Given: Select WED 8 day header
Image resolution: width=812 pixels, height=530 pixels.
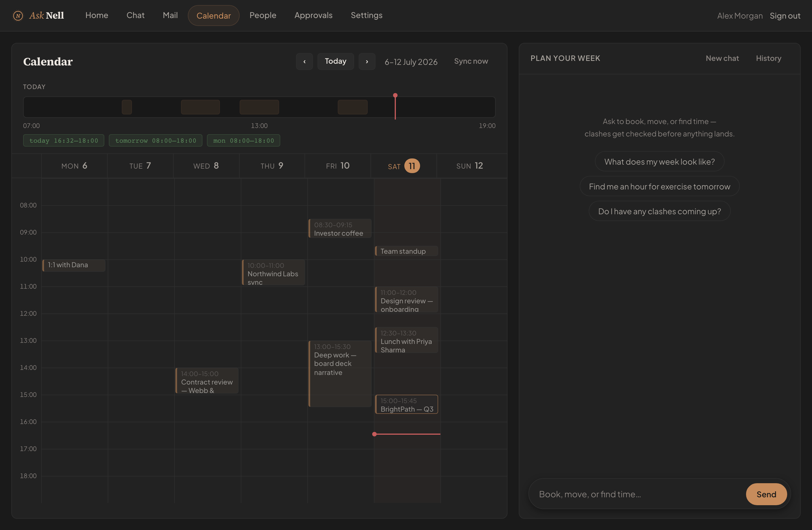Looking at the screenshot, I should 206,166.
